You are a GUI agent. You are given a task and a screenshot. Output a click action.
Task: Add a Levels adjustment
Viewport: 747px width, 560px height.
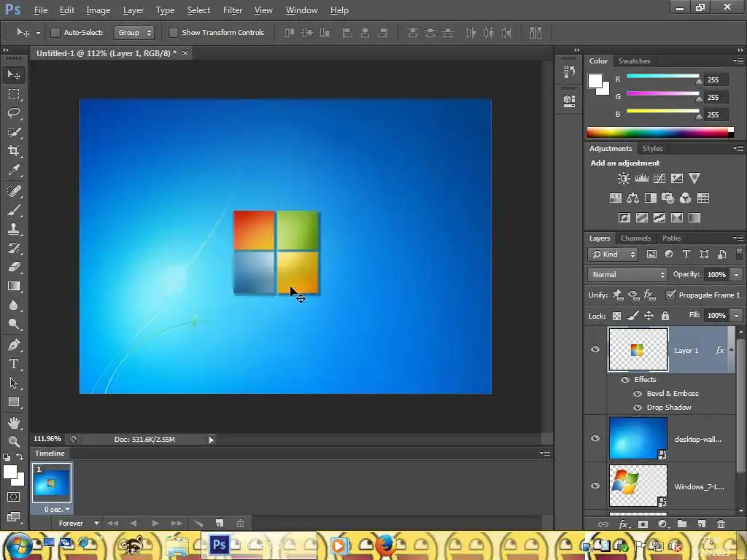[642, 179]
